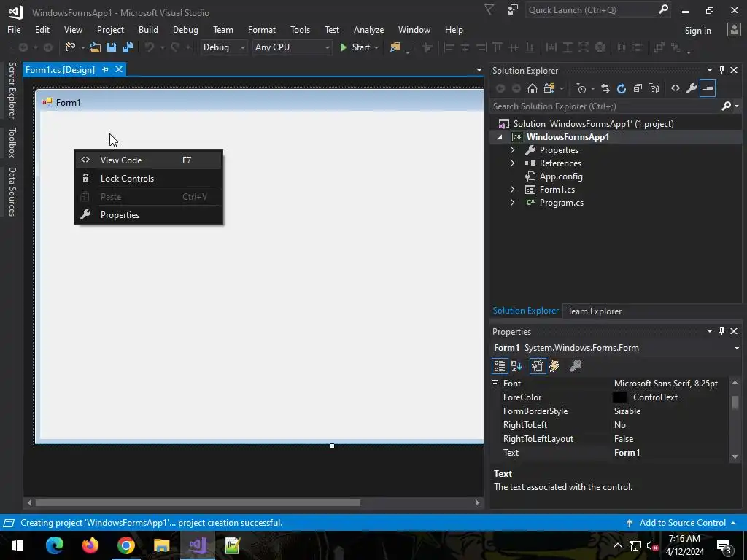Click the Search Solution Explorer input field
This screenshot has height=560, width=747.
pyautogui.click(x=605, y=106)
